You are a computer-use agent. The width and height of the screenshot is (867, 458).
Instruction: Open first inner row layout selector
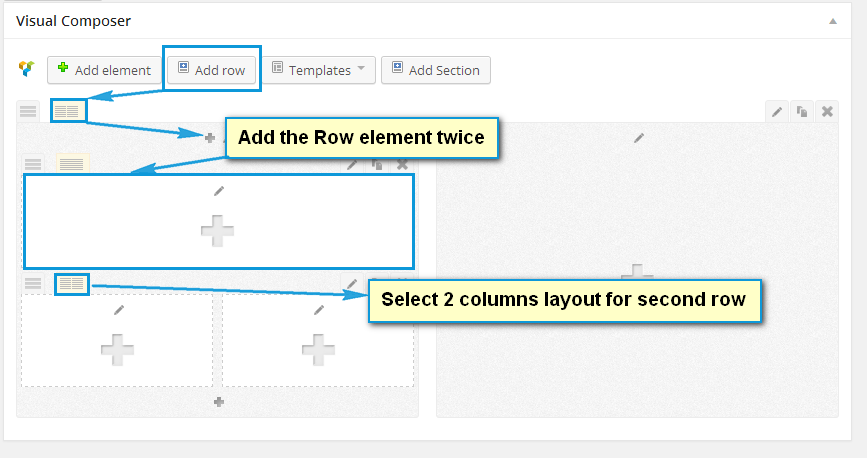[72, 164]
